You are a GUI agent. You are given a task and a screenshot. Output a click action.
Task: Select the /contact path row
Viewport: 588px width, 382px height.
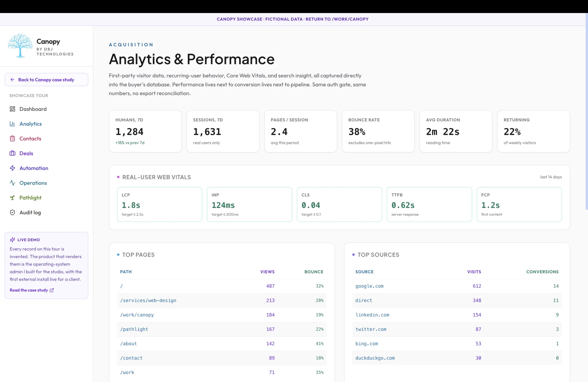222,358
